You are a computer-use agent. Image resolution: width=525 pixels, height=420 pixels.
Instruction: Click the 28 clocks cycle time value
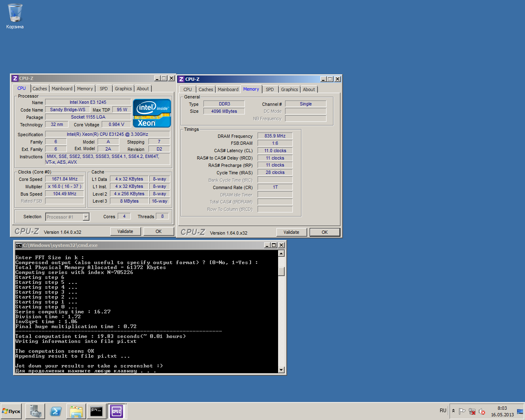coord(275,172)
